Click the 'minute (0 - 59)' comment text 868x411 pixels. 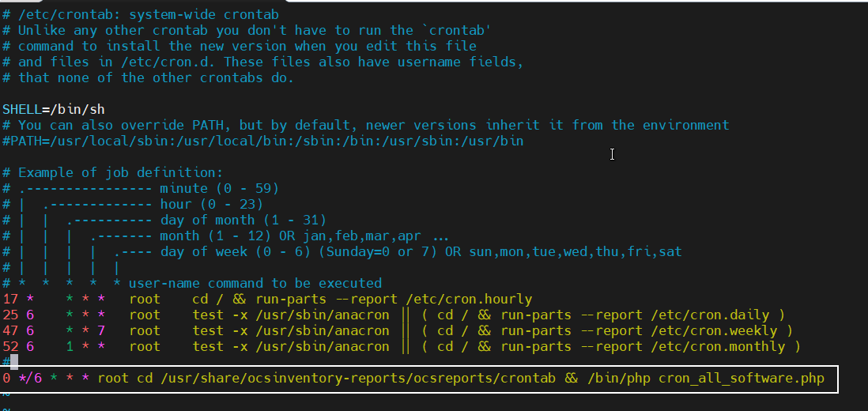220,189
